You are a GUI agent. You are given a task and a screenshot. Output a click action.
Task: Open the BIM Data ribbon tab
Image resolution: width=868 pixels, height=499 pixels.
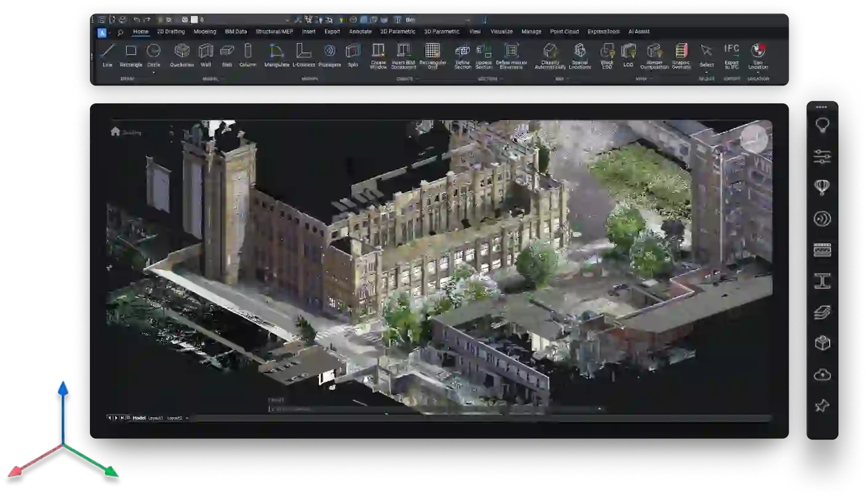pyautogui.click(x=236, y=31)
